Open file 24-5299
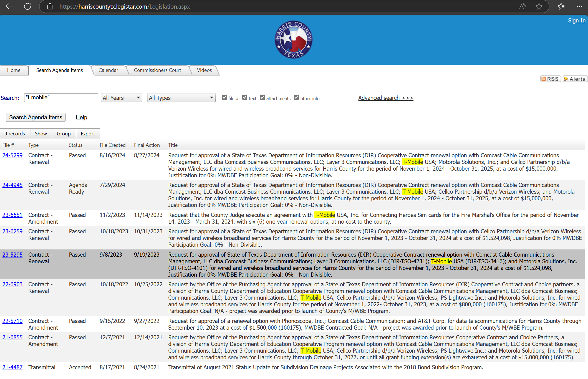Image resolution: width=588 pixels, height=379 pixels. [x=12, y=155]
